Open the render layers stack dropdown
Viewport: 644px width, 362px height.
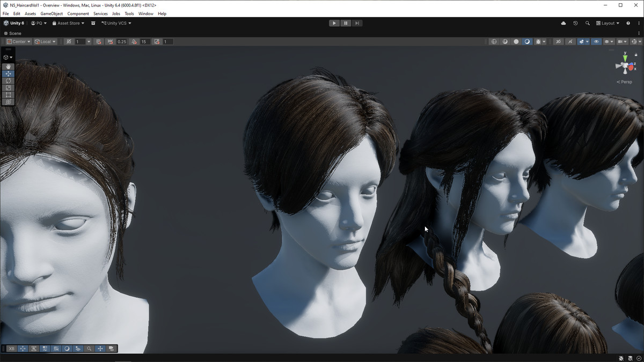(x=609, y=41)
